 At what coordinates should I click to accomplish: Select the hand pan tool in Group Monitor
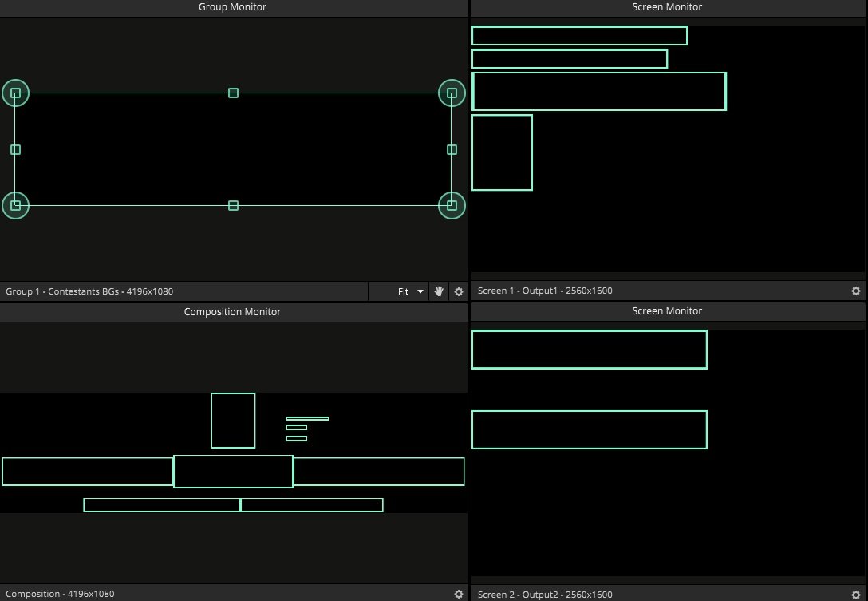click(439, 291)
